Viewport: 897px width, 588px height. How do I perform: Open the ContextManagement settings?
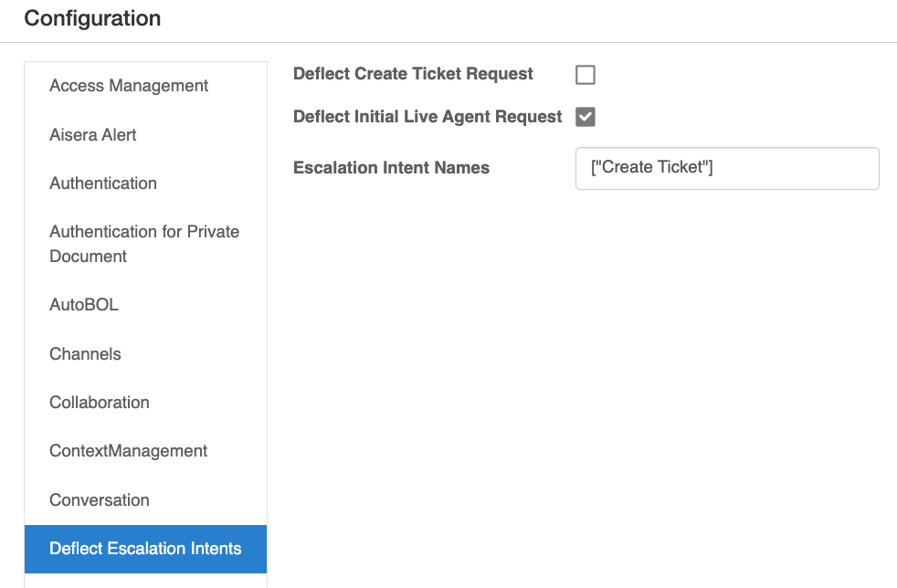coord(129,451)
